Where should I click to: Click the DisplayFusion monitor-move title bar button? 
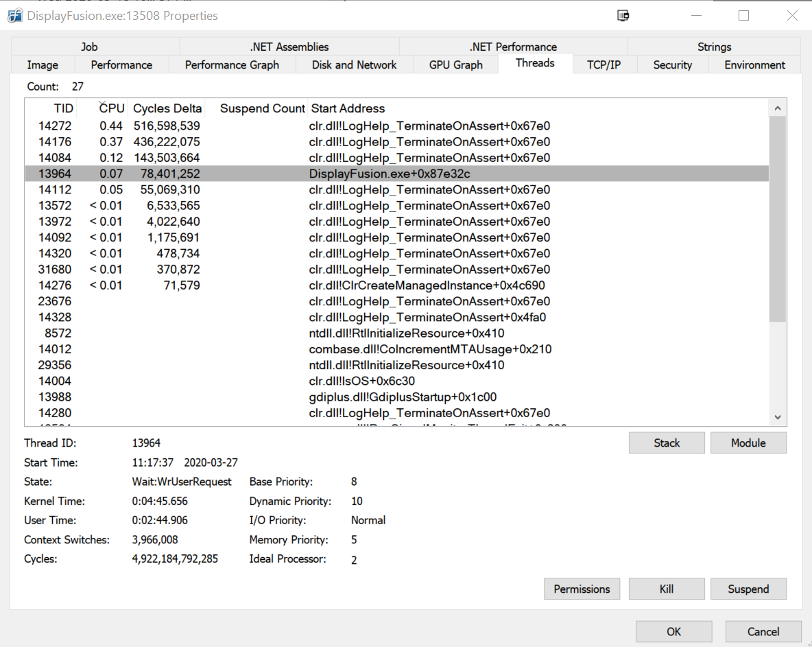(x=623, y=16)
